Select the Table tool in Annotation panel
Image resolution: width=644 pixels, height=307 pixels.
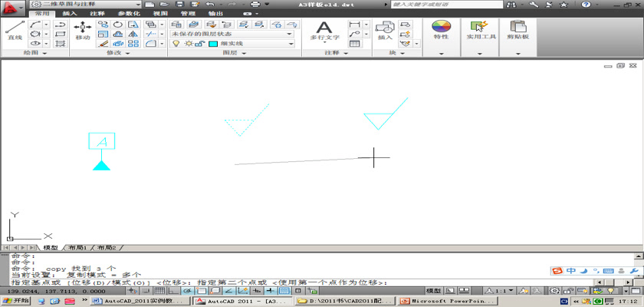[354, 43]
